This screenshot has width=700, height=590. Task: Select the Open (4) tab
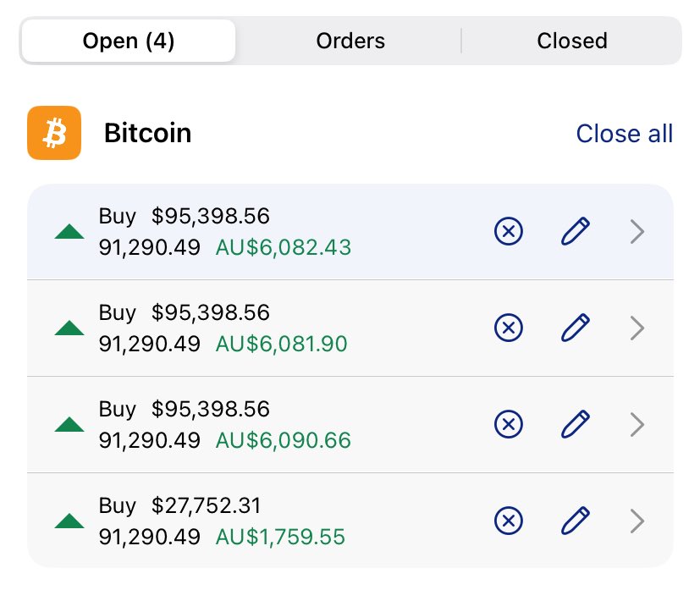[129, 41]
